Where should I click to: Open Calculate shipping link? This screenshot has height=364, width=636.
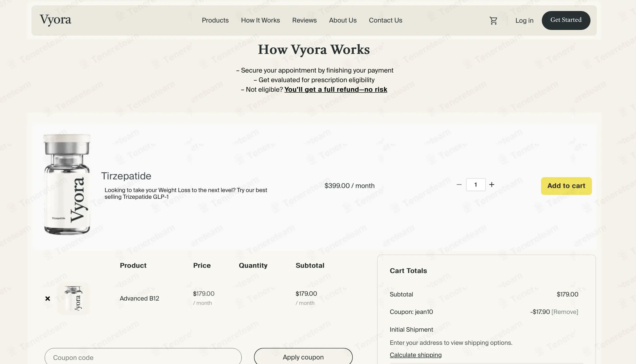click(416, 355)
